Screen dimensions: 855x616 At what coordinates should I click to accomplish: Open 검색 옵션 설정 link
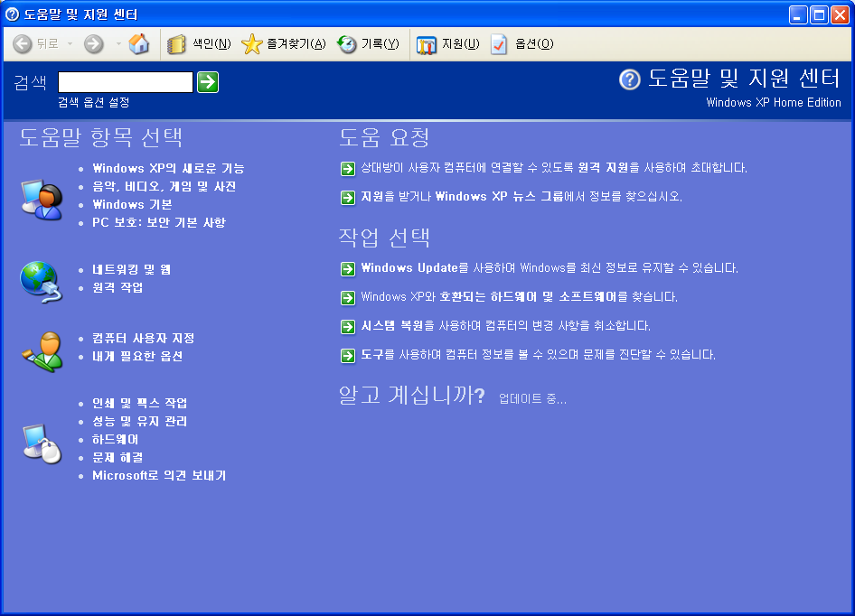94,102
